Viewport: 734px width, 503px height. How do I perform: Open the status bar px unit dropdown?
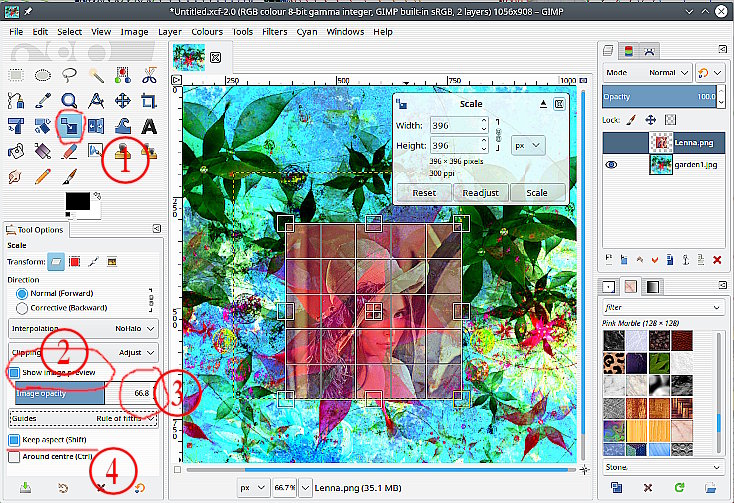pos(253,488)
